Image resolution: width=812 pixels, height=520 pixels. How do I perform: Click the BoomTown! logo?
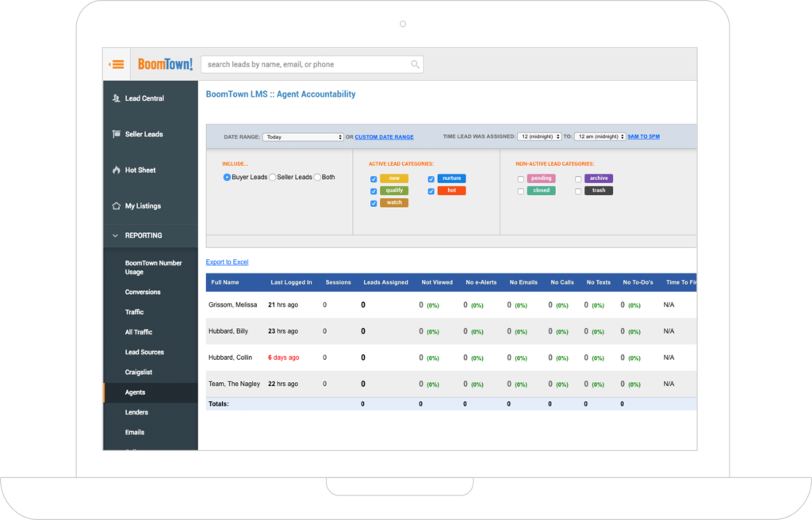[x=165, y=64]
